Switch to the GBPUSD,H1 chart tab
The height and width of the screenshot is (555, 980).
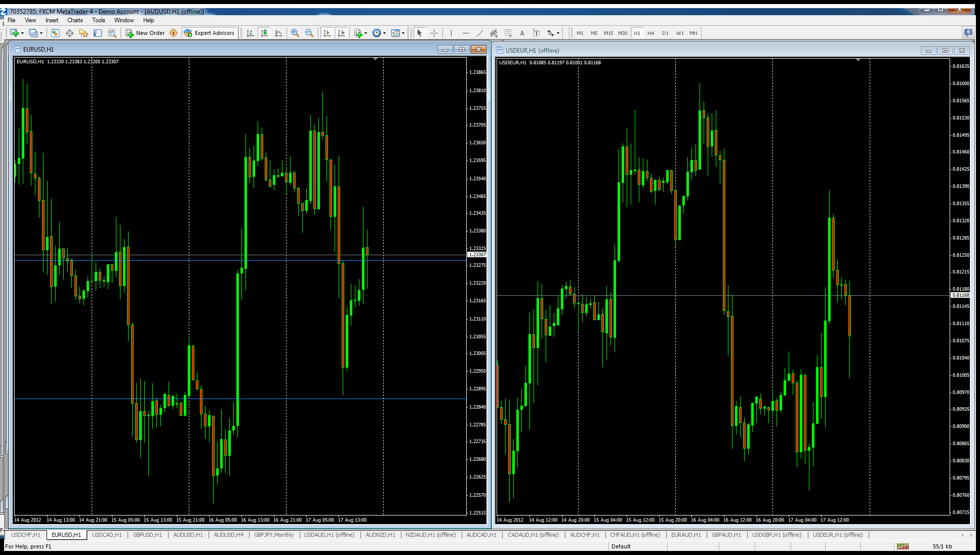pyautogui.click(x=147, y=535)
